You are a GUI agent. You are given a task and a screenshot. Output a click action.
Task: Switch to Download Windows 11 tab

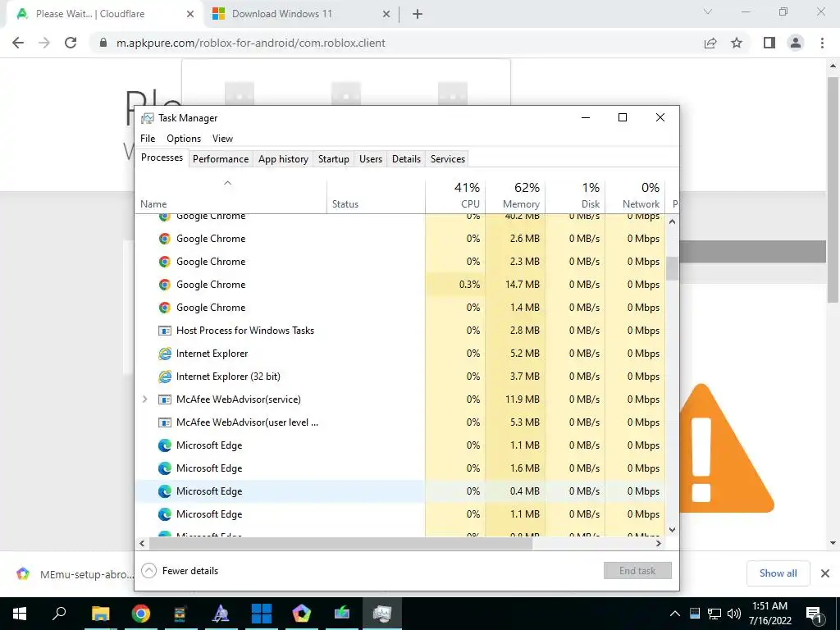pos(302,15)
